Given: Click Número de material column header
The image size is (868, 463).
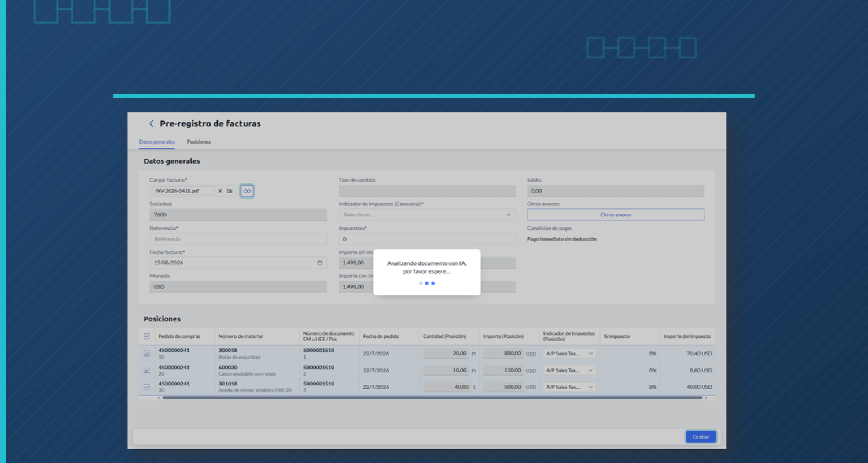Looking at the screenshot, I should pos(240,336).
